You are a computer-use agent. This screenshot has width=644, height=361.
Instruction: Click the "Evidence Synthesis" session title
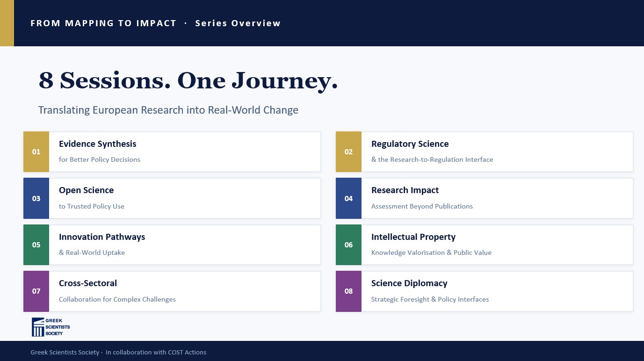98,144
